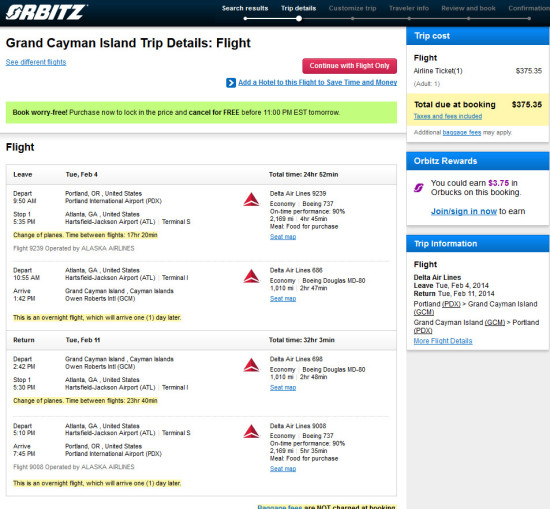Open See different flights link
This screenshot has width=550, height=509.
[36, 62]
